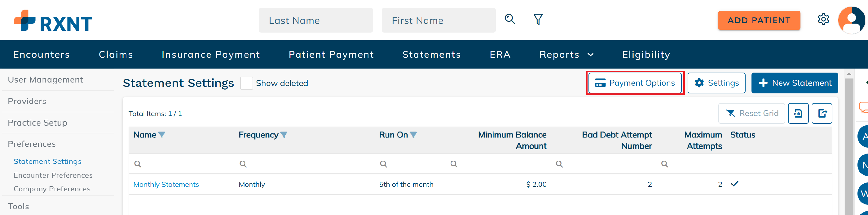Expand the Preferences sidebar section
Image resolution: width=868 pixels, height=215 pixels.
pos(32,144)
